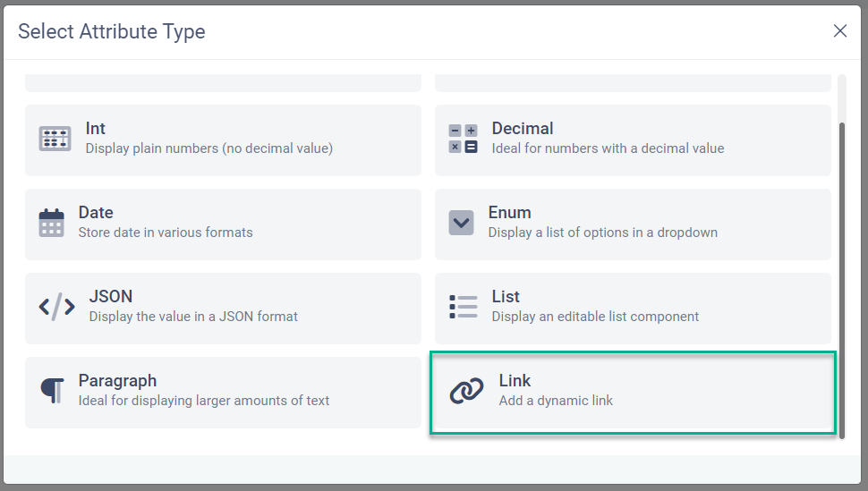The height and width of the screenshot is (491, 868).
Task: Select the 'Paragraph' title label
Action: pos(117,381)
